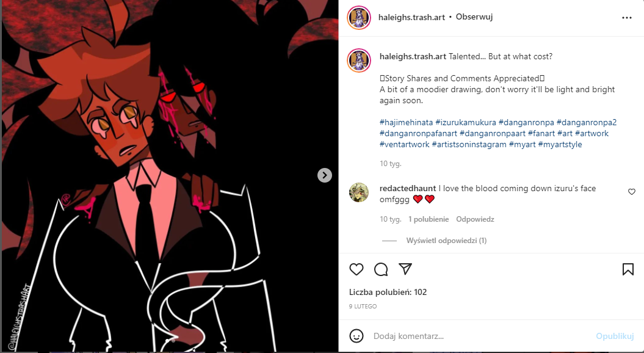644x353 pixels.
Task: Follow account via Obserwuj
Action: point(474,17)
